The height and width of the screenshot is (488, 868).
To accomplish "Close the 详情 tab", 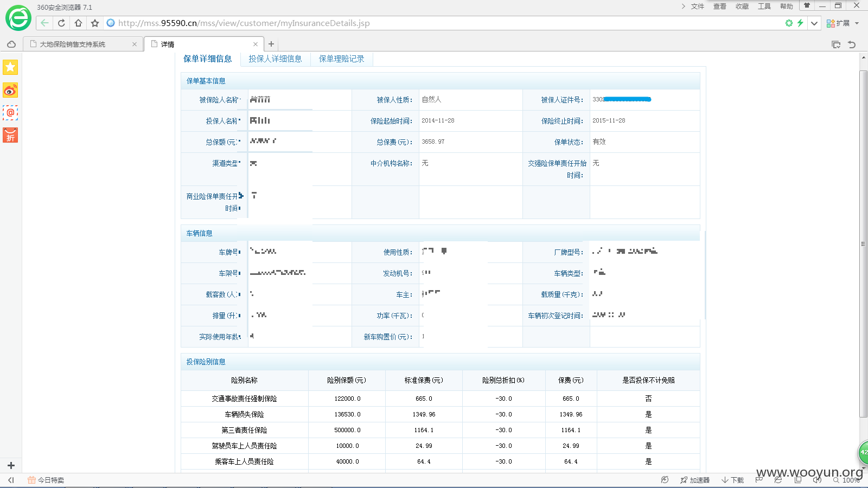I will [x=256, y=44].
